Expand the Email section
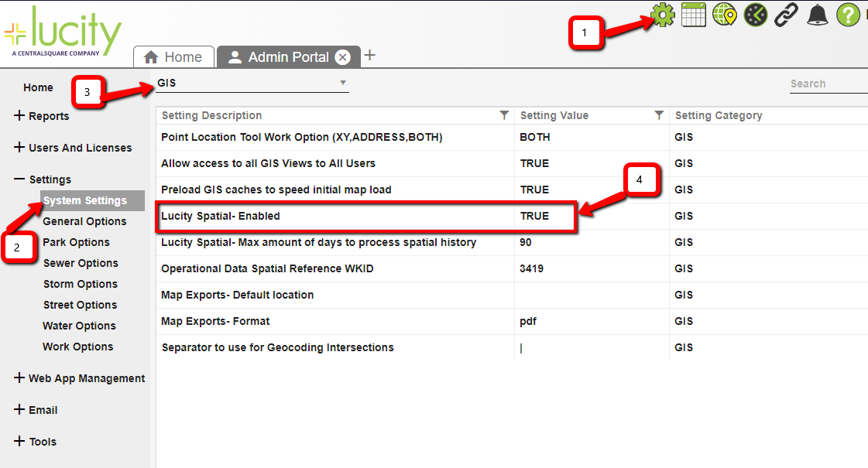The image size is (868, 468). click(36, 410)
